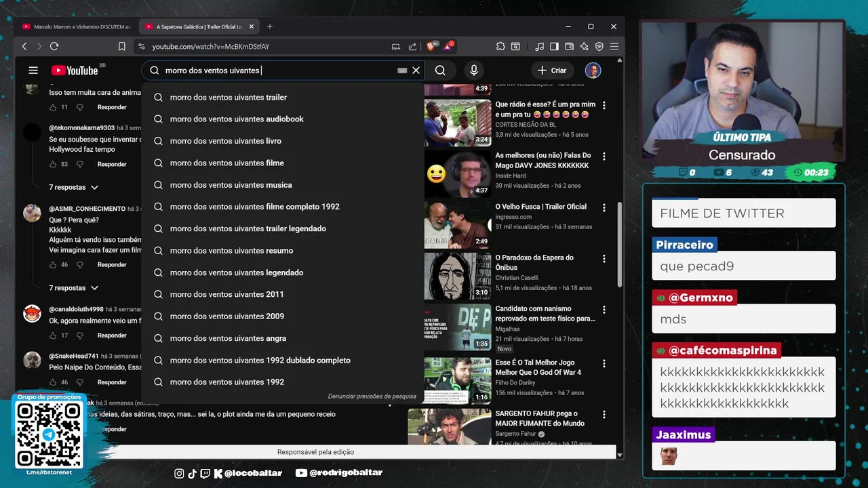Viewport: 868px width, 488px height.
Task: Switch to the Marcelo Marrom e Vinheteiro tab
Action: [x=76, y=26]
